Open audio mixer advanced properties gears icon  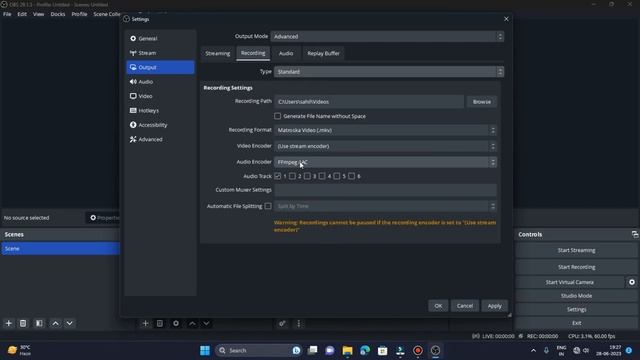click(x=282, y=323)
